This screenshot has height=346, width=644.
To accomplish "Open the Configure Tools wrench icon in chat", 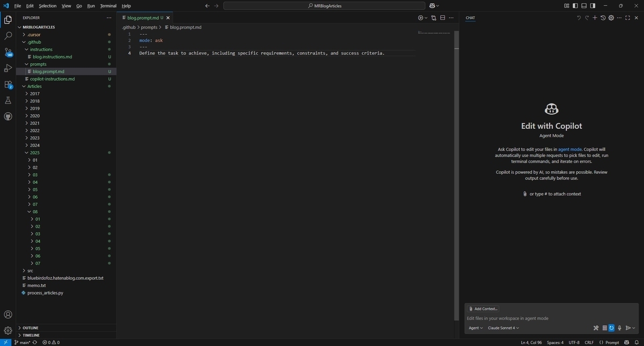I will pos(596,328).
